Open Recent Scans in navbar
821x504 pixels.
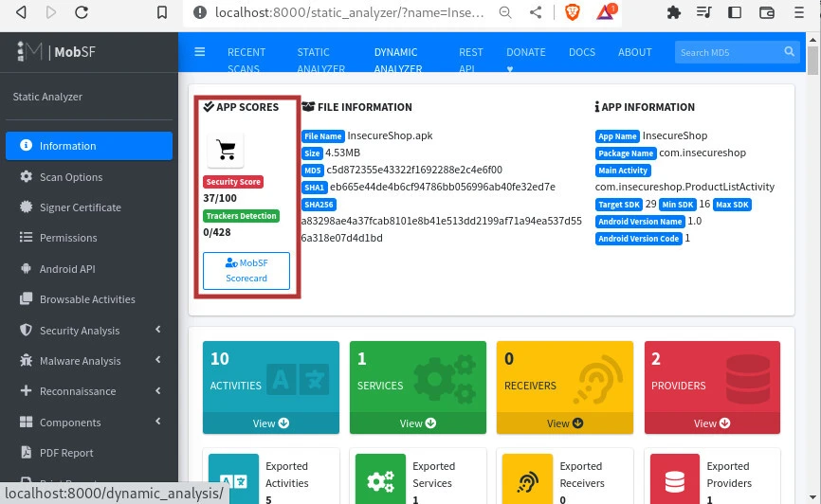[x=246, y=59]
